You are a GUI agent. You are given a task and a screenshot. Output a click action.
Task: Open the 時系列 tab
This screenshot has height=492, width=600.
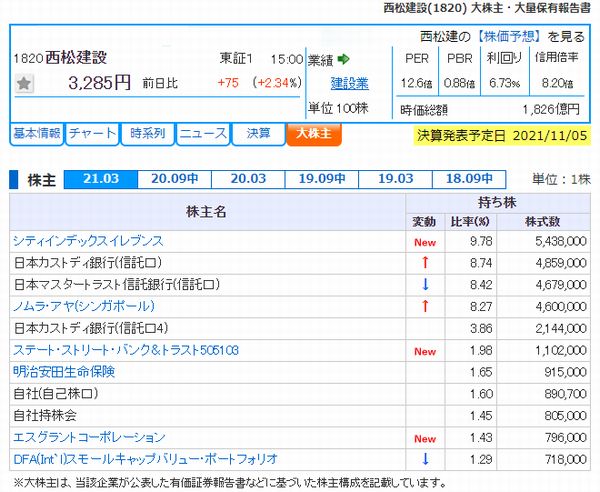click(x=148, y=134)
